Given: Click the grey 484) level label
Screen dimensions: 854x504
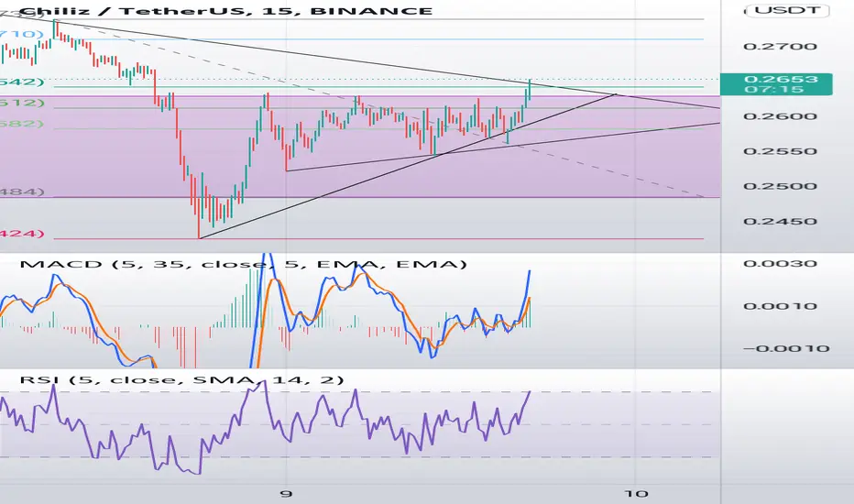Looking at the screenshot, I should (x=22, y=192).
